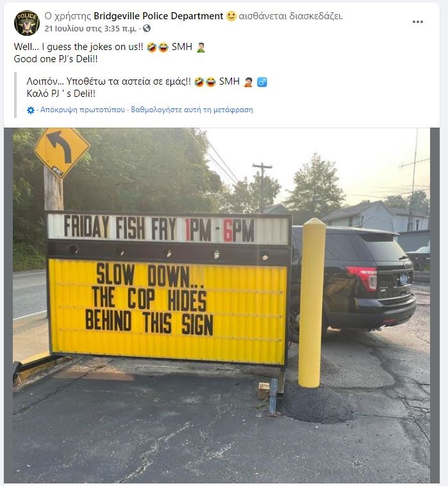
Task: Click the feeling text αισθάνεται διασκεδάζει
Action: [290, 16]
